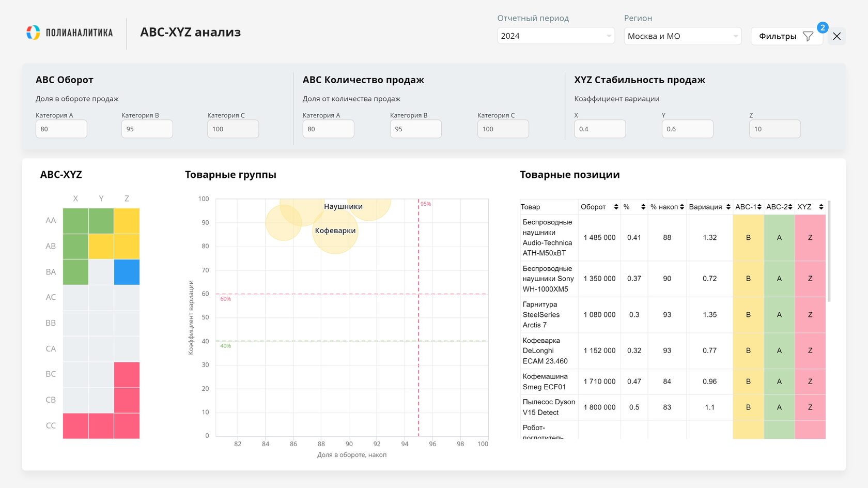868x488 pixels.
Task: Open the Отчетный период dropdown
Action: (555, 36)
